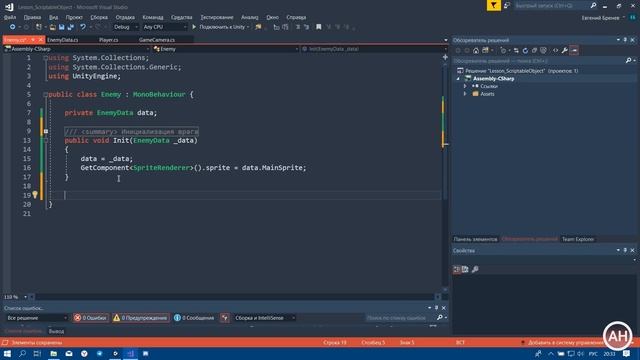Switch to the GameCamera.cs tab
Image resolution: width=640 pixels, height=360 pixels.
click(x=157, y=40)
